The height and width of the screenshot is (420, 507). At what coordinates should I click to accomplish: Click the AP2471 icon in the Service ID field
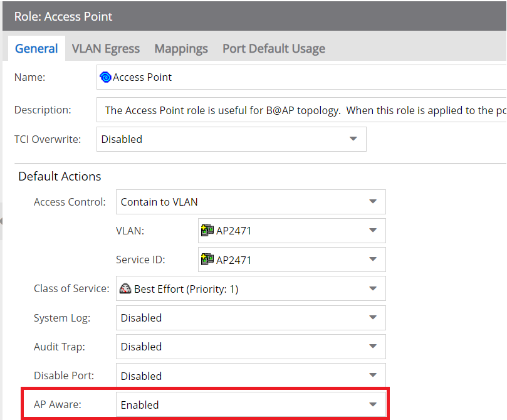click(x=207, y=260)
